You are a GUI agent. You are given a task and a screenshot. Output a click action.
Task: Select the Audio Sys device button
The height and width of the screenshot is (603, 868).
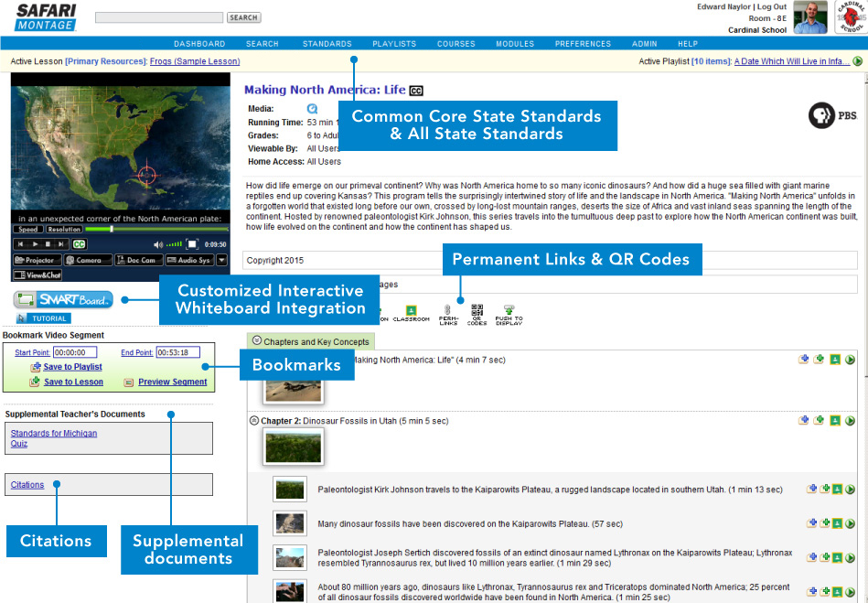(x=189, y=260)
